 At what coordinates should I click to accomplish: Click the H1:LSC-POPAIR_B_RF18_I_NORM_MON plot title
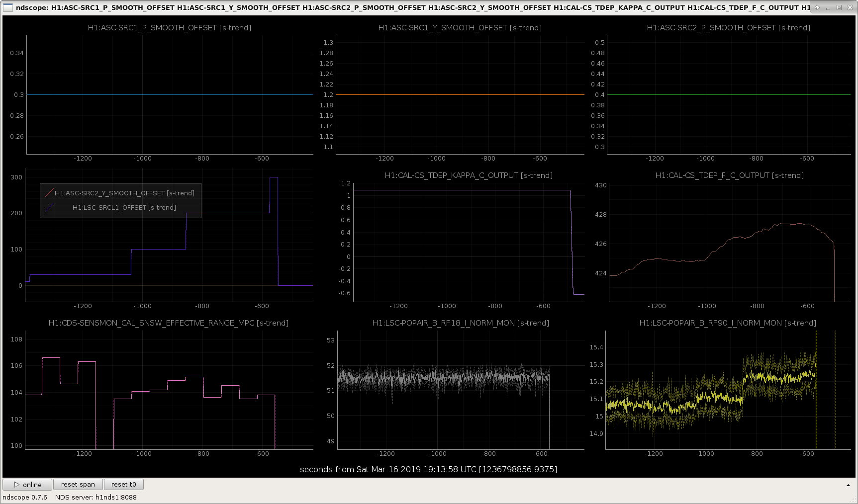pyautogui.click(x=461, y=323)
